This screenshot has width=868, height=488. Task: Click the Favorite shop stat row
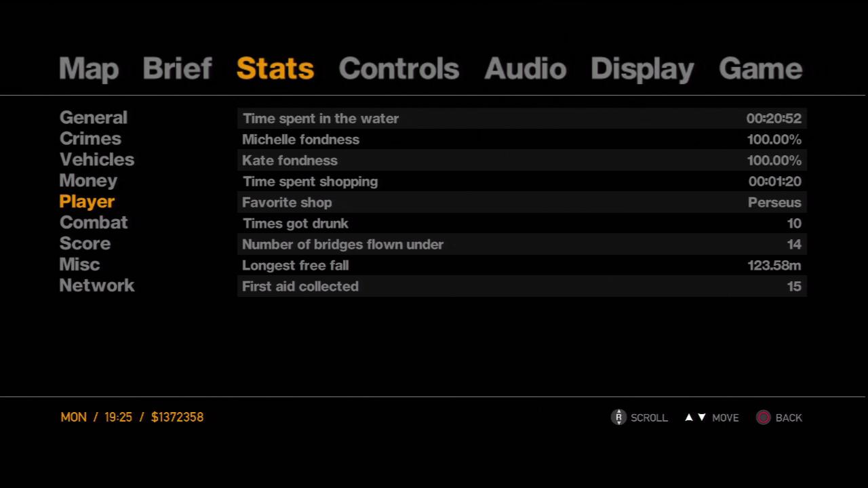pos(521,202)
